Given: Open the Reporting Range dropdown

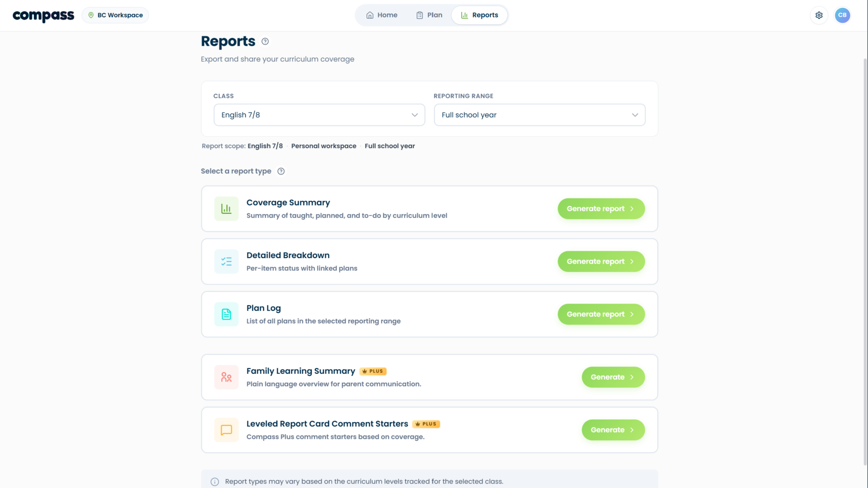Looking at the screenshot, I should click(539, 115).
